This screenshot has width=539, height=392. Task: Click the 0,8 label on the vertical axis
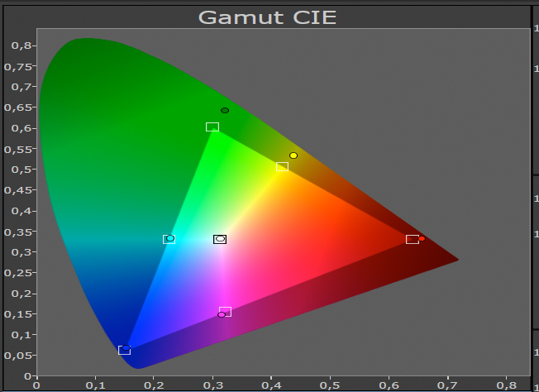point(21,45)
